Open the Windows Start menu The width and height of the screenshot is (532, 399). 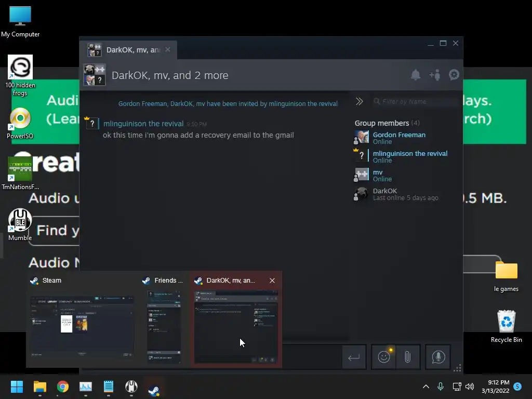point(17,387)
